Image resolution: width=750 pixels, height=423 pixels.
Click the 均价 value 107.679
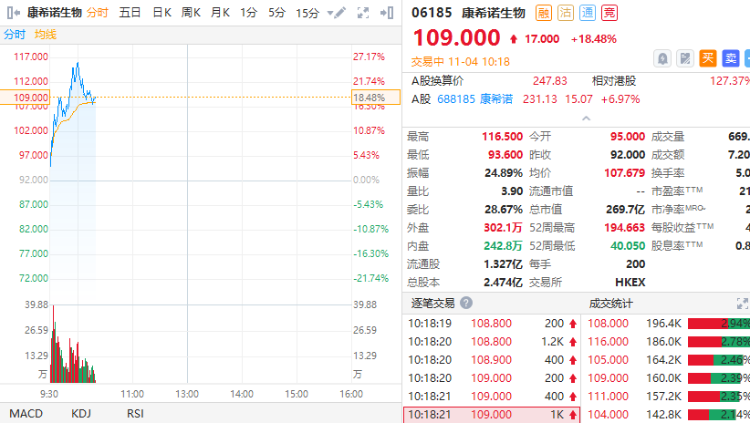point(625,173)
